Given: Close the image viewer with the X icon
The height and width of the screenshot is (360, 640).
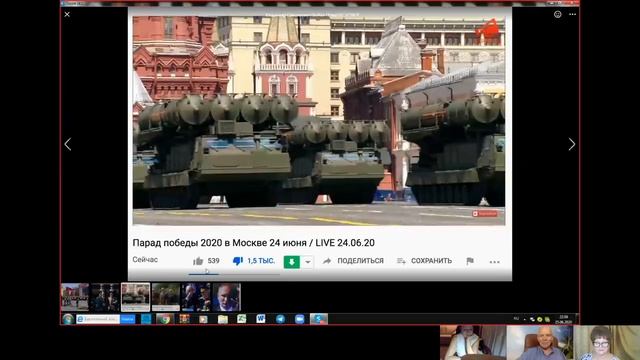Looking at the screenshot, I should (x=67, y=14).
